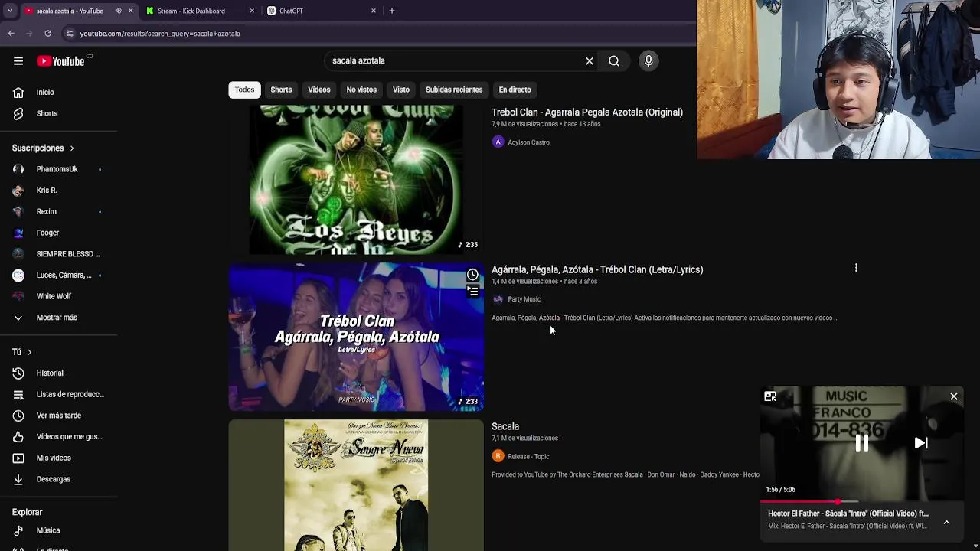Open more options for the Agárrala, Pégala, Azótala video
Viewport: 980px width, 551px height.
(x=856, y=269)
